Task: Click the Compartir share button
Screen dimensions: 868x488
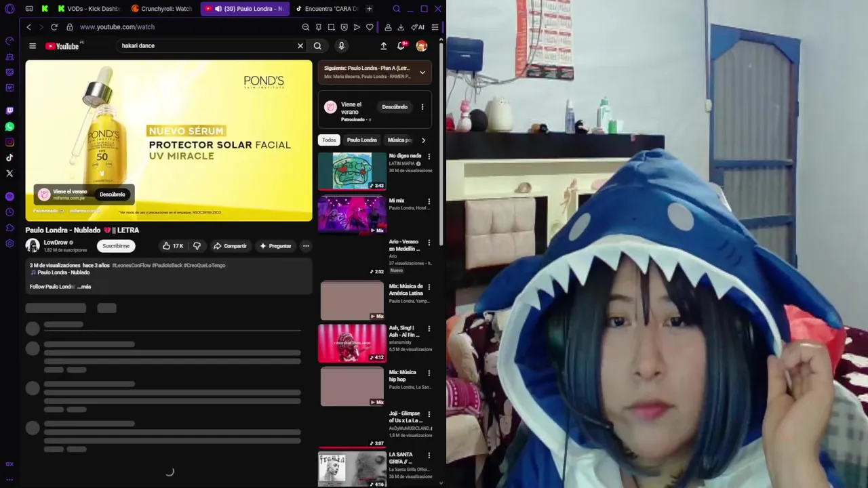Action: tap(230, 246)
